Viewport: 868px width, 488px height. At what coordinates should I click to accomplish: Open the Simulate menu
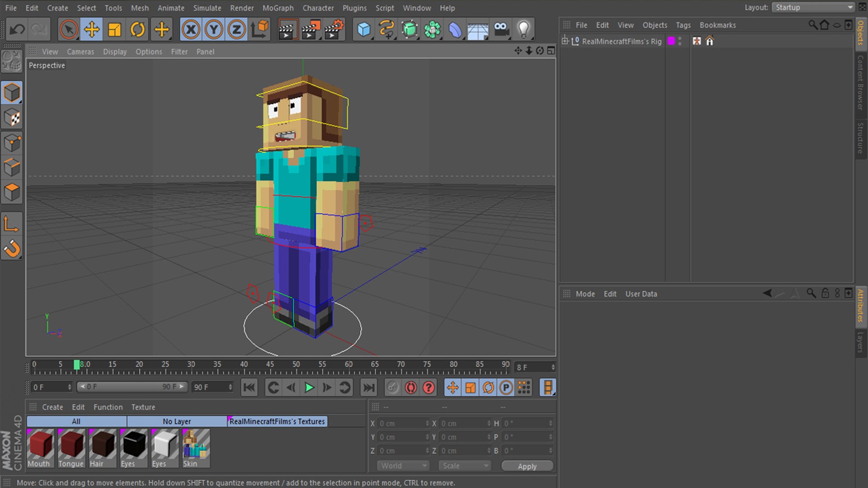pos(207,8)
